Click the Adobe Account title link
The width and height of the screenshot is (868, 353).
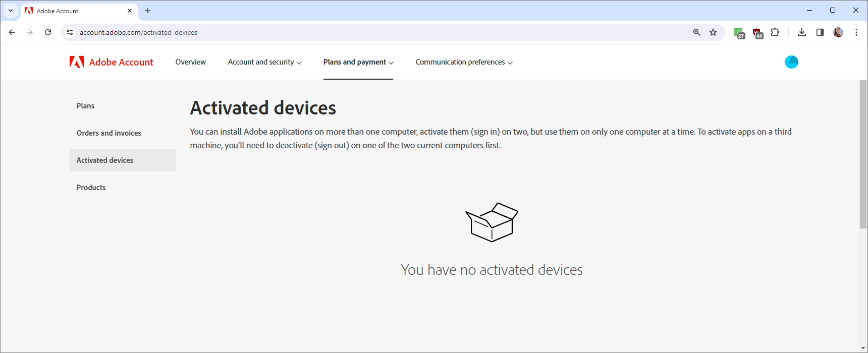pyautogui.click(x=121, y=62)
